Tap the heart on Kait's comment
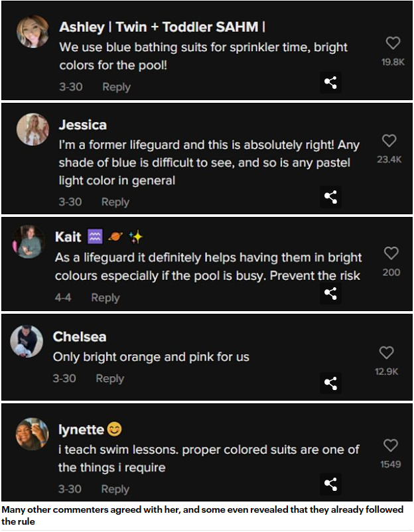 (x=391, y=253)
